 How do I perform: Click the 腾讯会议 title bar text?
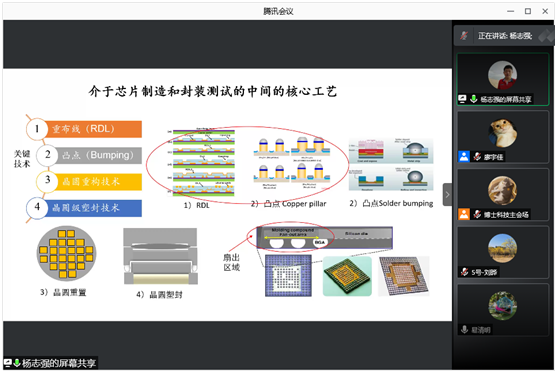point(278,11)
